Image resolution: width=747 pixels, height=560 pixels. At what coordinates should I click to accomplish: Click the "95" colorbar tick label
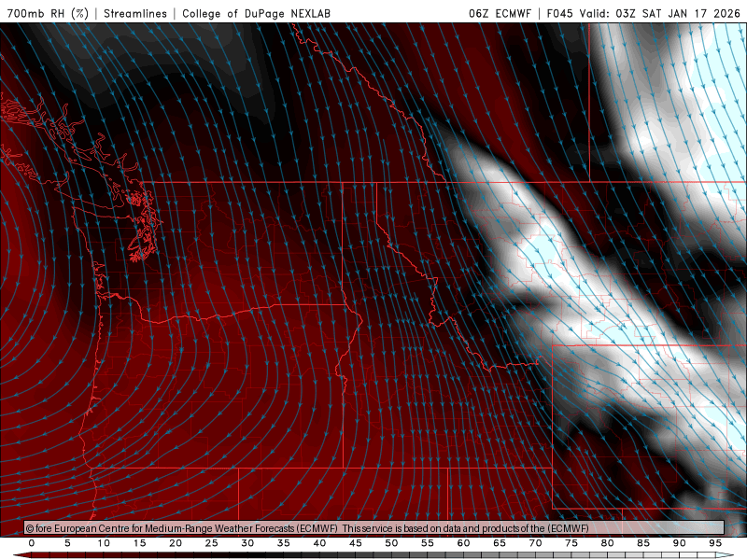click(x=715, y=543)
